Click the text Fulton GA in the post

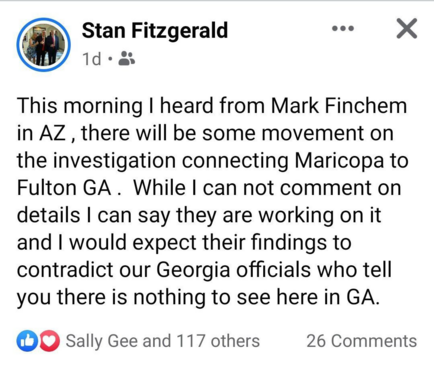pos(64,188)
